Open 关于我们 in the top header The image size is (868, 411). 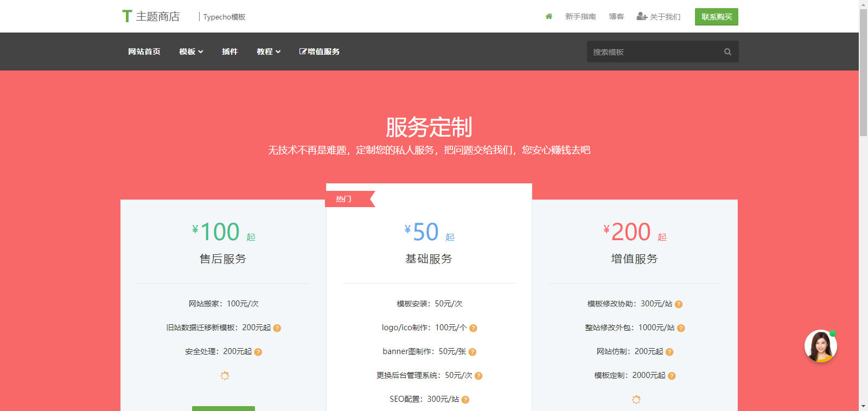pyautogui.click(x=659, y=17)
